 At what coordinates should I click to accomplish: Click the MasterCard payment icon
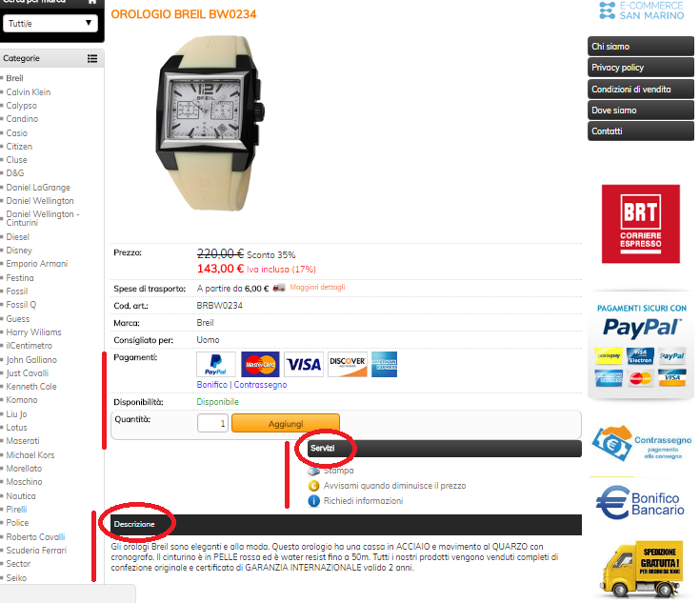[x=260, y=365]
